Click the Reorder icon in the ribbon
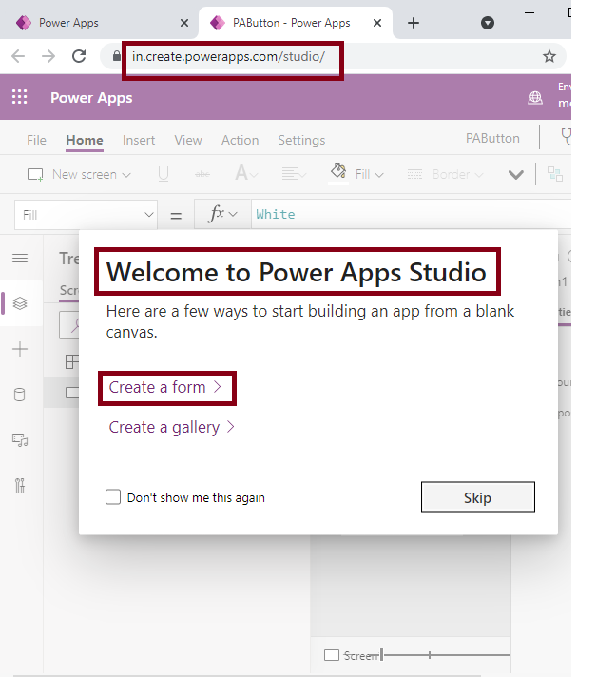The image size is (616, 677). (555, 174)
